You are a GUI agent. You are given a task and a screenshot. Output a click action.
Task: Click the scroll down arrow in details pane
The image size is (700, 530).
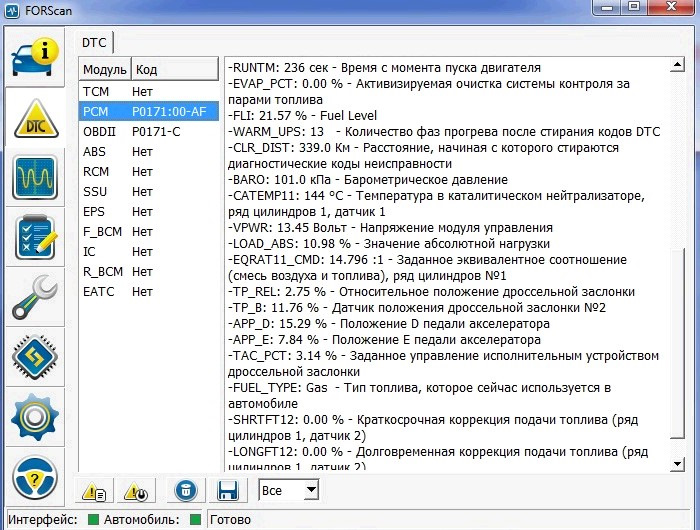tap(677, 464)
